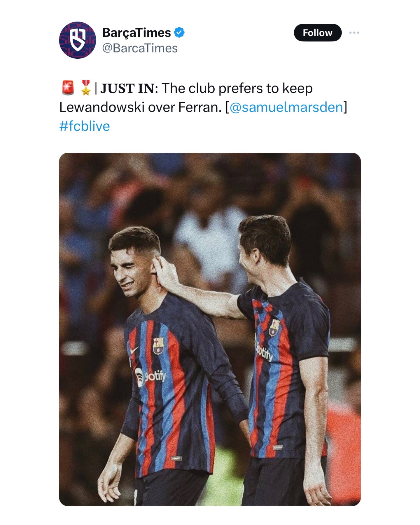420x525 pixels.
Task: Click the gold medal emoji
Action: (x=86, y=88)
